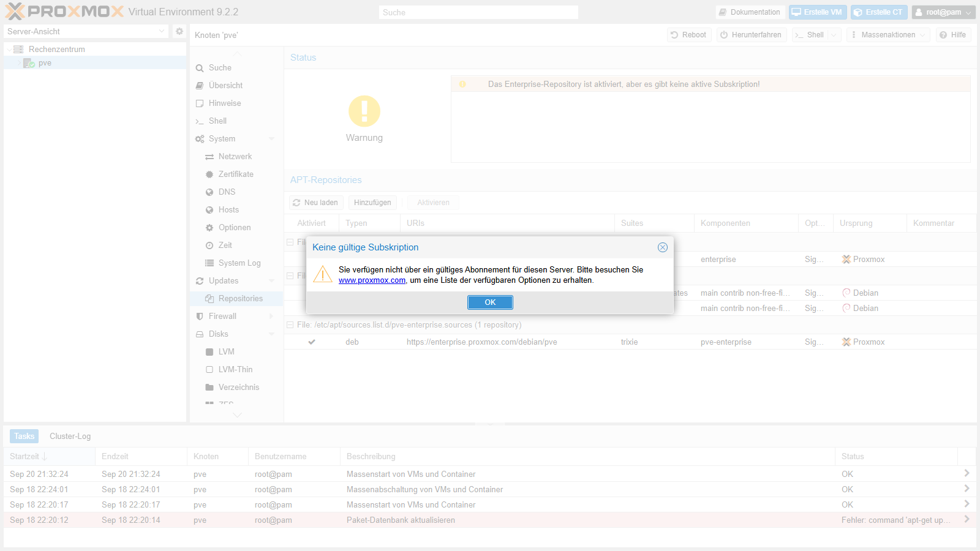Image resolution: width=980 pixels, height=551 pixels.
Task: Close the 'Keine gültige Subskription' dialog
Action: tap(663, 247)
